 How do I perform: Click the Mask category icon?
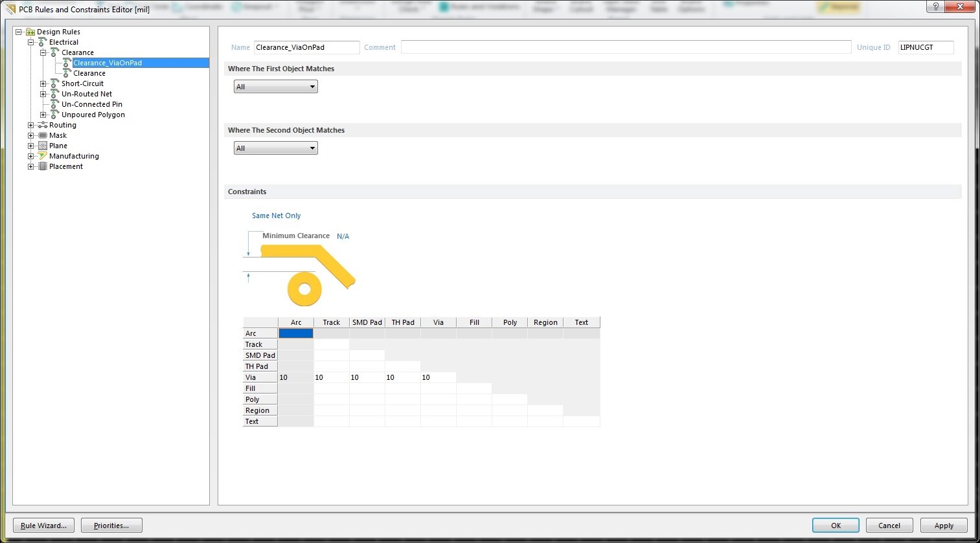[42, 135]
